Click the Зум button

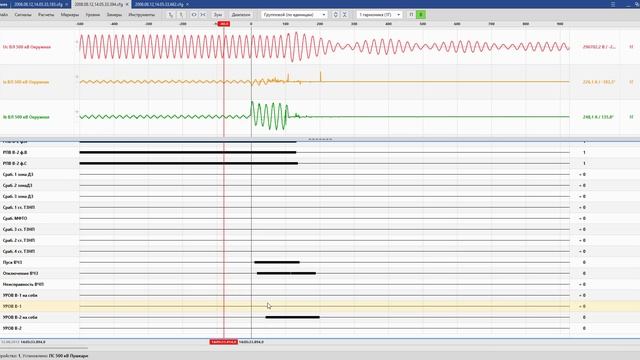(218, 15)
